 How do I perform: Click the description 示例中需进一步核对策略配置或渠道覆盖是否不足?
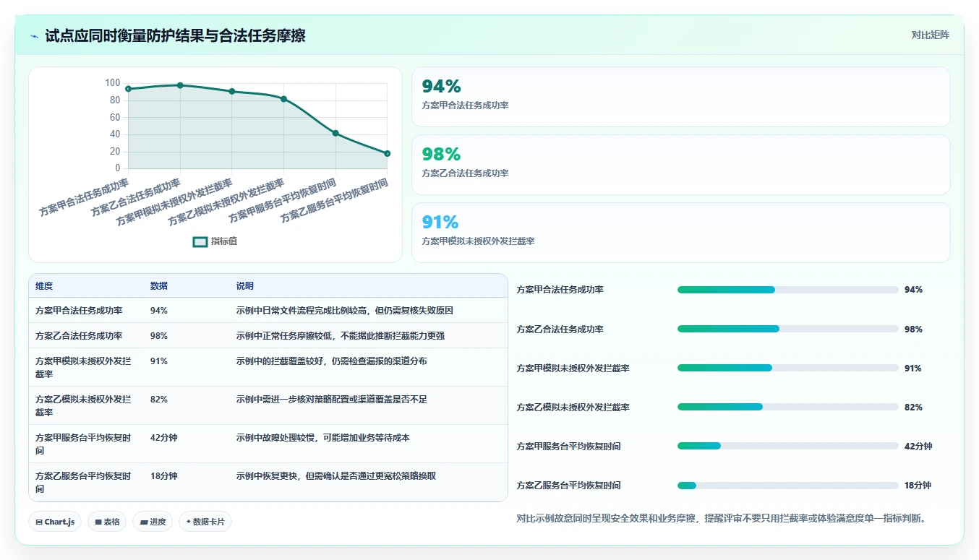point(332,399)
